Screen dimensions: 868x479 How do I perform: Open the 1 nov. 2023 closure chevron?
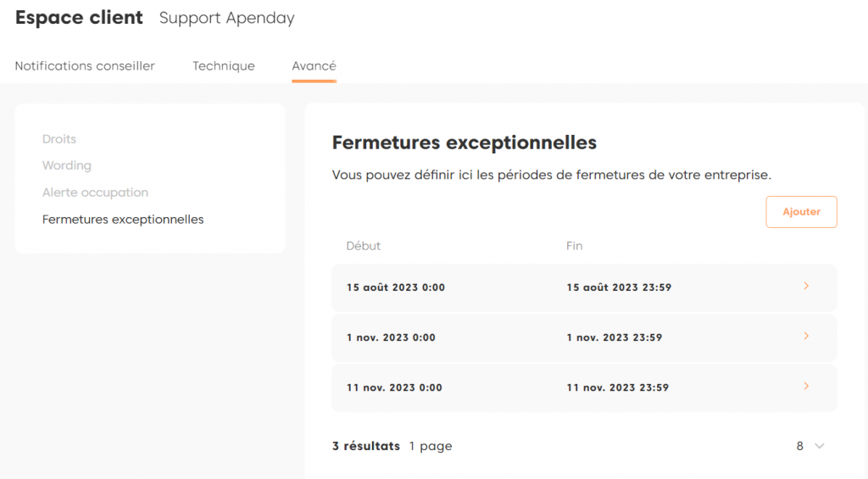click(806, 337)
